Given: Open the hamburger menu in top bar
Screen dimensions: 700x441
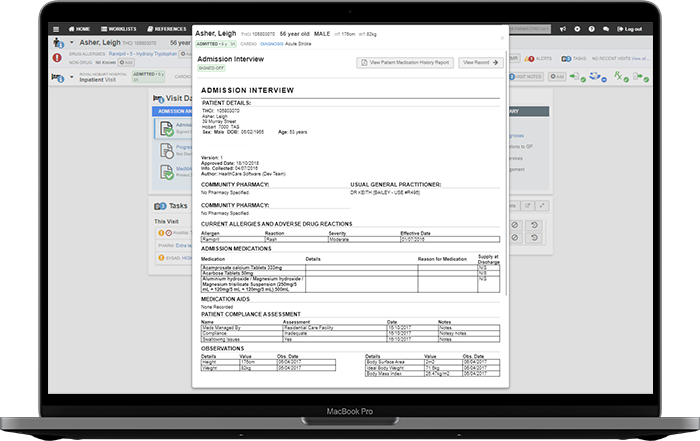Looking at the screenshot, I should [x=58, y=29].
